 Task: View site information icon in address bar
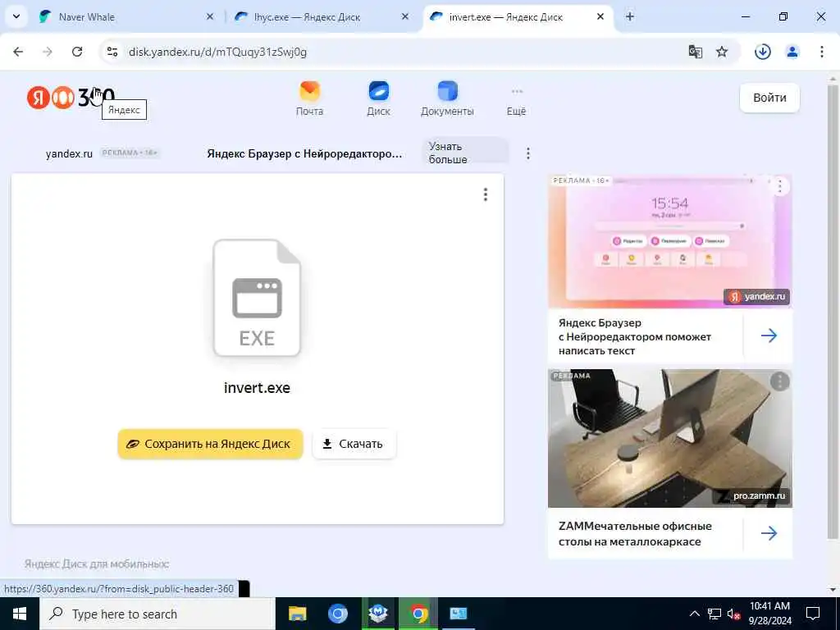(x=112, y=52)
